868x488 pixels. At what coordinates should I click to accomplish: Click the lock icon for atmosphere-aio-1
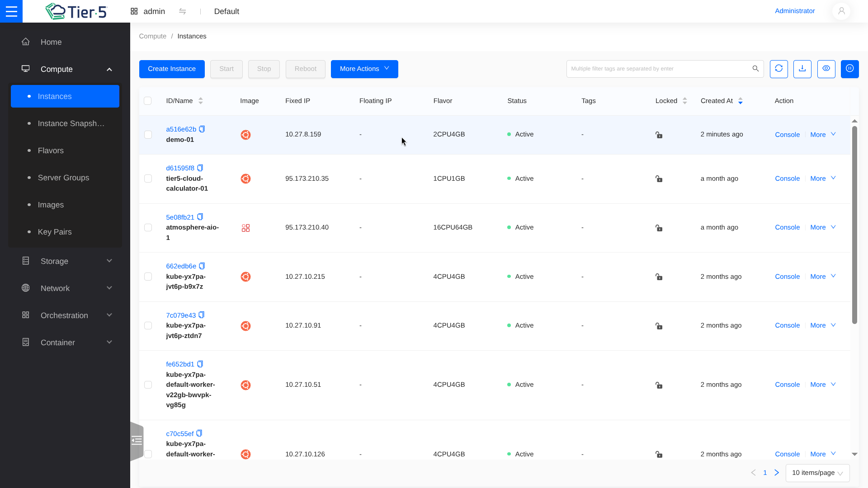659,228
